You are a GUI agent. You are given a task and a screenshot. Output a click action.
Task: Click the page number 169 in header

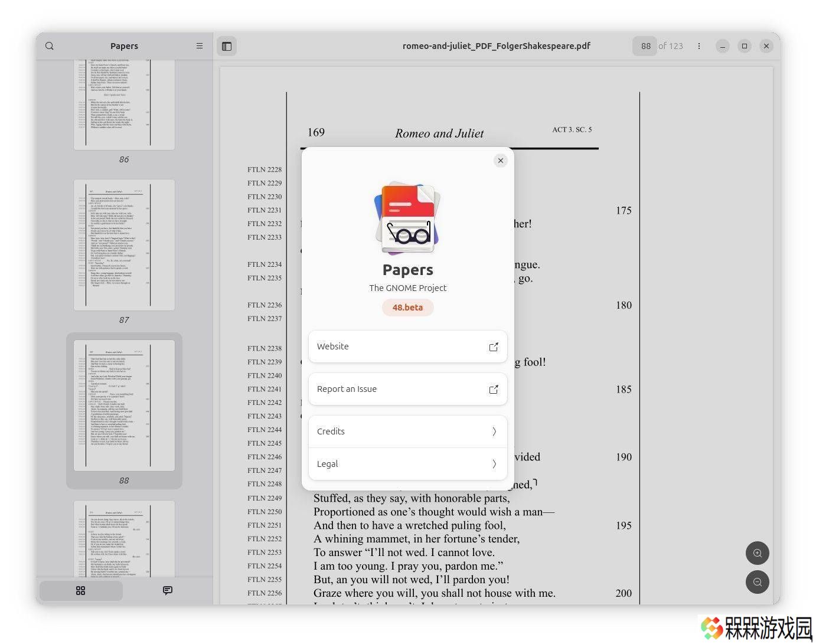tap(316, 132)
